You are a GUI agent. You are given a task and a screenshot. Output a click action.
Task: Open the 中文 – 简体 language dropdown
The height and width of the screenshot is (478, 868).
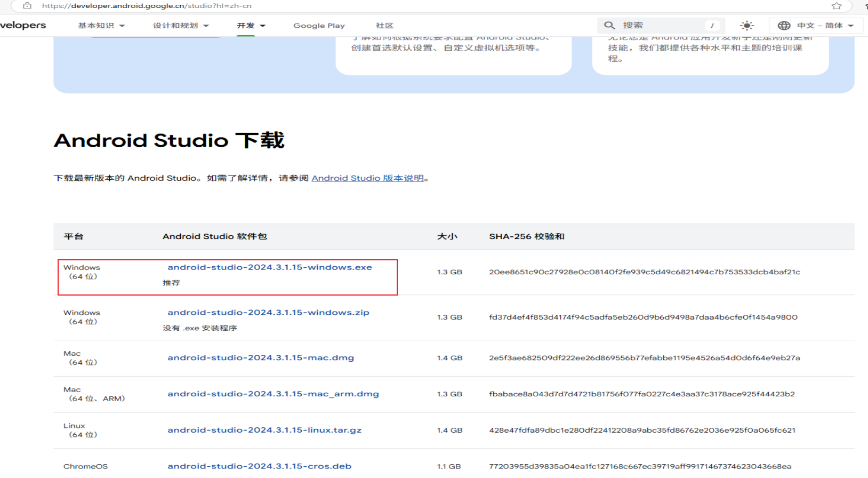click(x=816, y=26)
